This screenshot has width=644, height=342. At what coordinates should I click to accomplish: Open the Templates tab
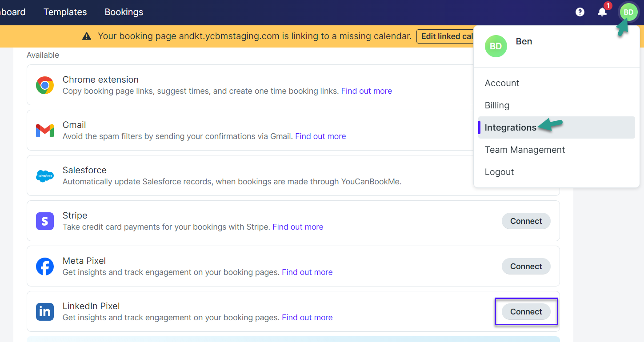[65, 12]
